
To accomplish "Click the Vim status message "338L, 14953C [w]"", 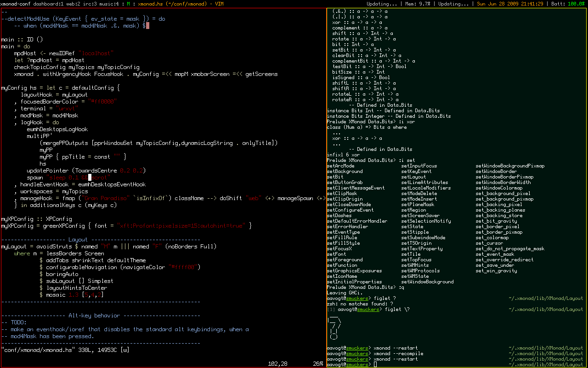I will [x=104, y=350].
